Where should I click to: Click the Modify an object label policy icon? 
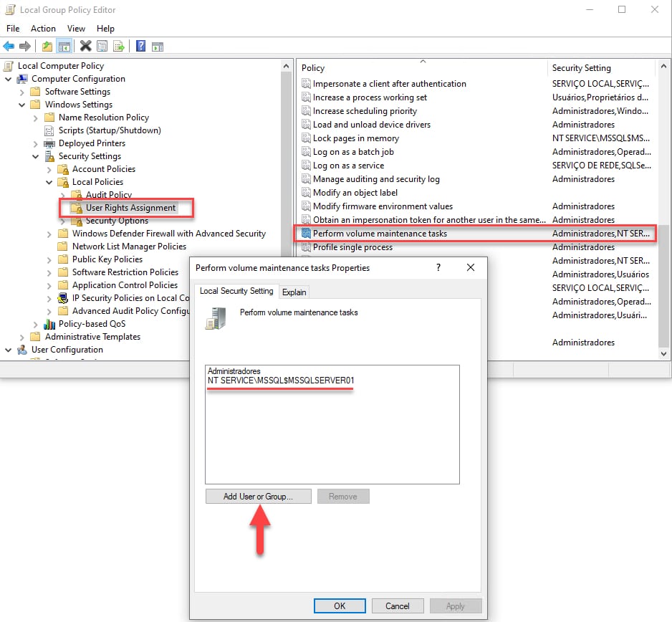click(306, 193)
